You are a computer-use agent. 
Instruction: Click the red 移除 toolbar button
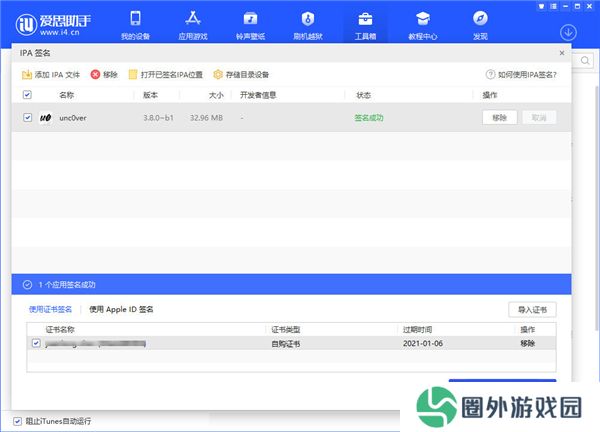[104, 75]
